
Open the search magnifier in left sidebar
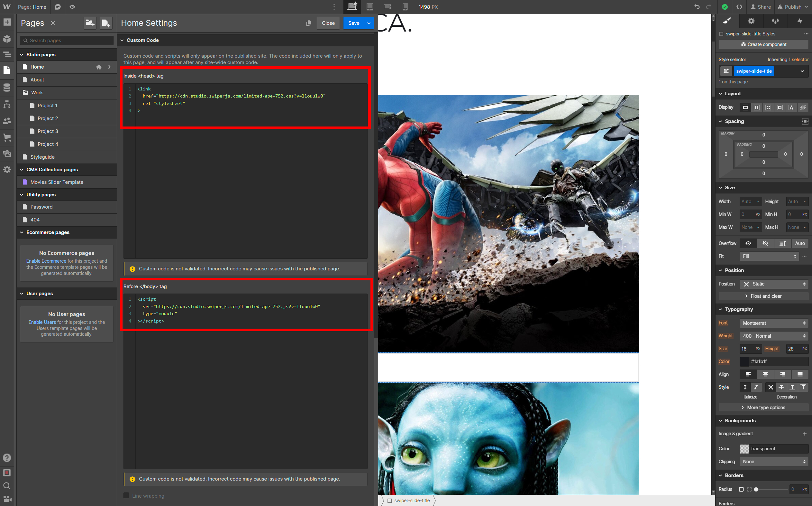pyautogui.click(x=7, y=486)
